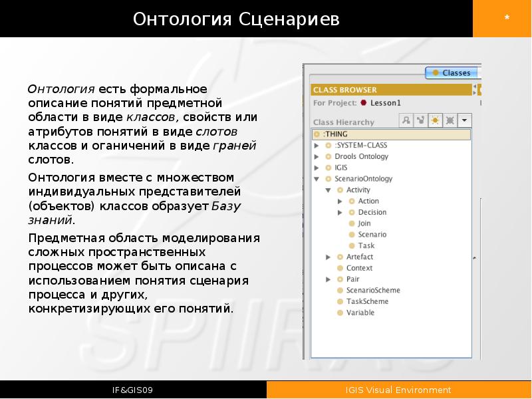Expand the :SYSTEM-CLASS node
Image resolution: width=532 pixels, height=399 pixels.
pyautogui.click(x=317, y=146)
